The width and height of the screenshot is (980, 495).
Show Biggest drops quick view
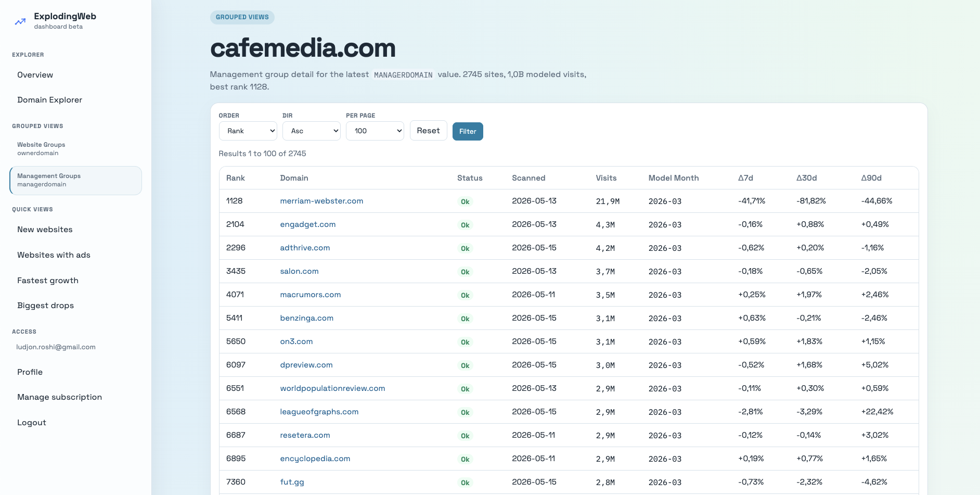coord(45,306)
